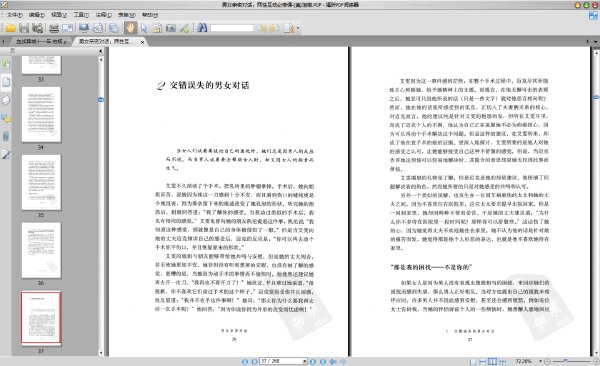600x366 pixels.
Task: Switch to facing pages view mode
Action: 493,361
